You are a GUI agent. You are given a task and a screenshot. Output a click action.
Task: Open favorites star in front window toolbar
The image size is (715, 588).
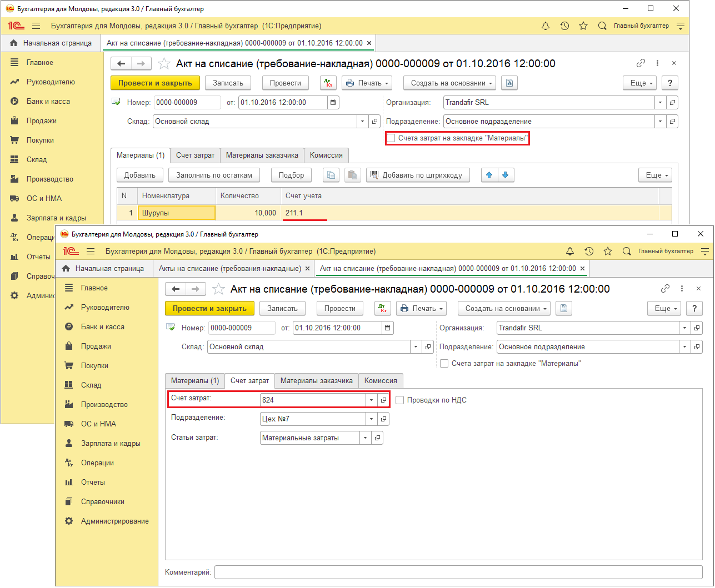(608, 251)
